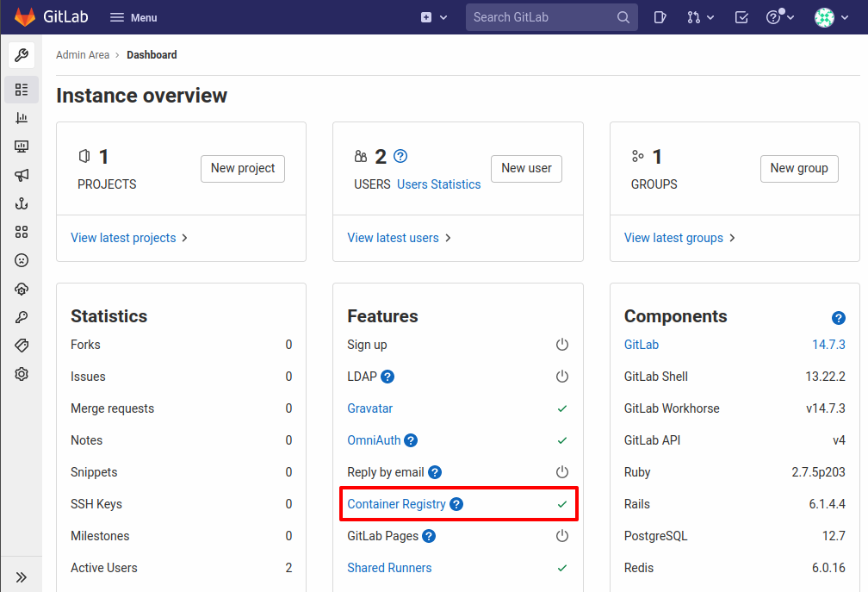Image resolution: width=868 pixels, height=592 pixels.
Task: Open the Menu in the top bar
Action: (x=133, y=16)
